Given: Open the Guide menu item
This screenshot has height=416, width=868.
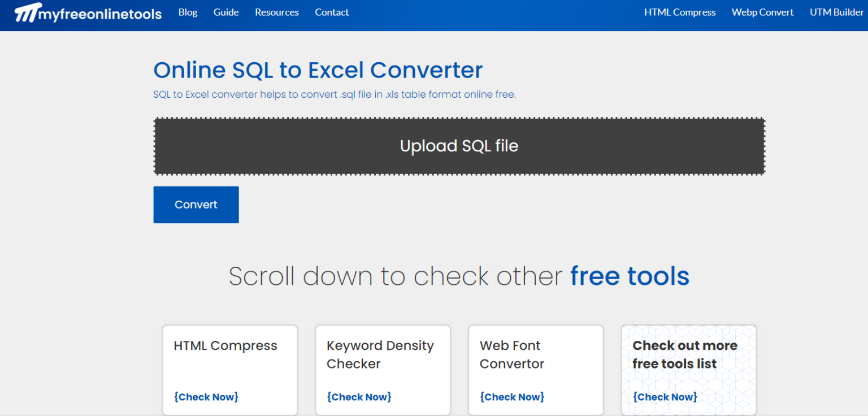Looking at the screenshot, I should (x=225, y=12).
